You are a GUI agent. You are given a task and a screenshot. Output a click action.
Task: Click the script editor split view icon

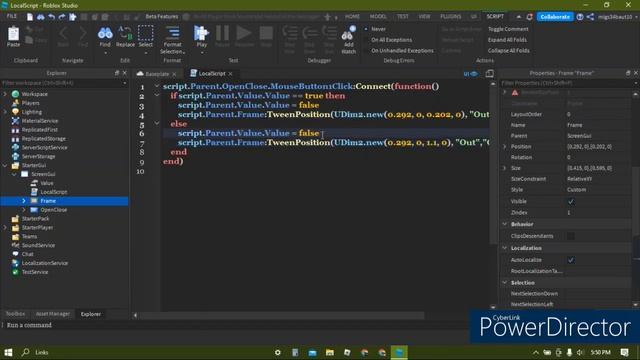(489, 73)
